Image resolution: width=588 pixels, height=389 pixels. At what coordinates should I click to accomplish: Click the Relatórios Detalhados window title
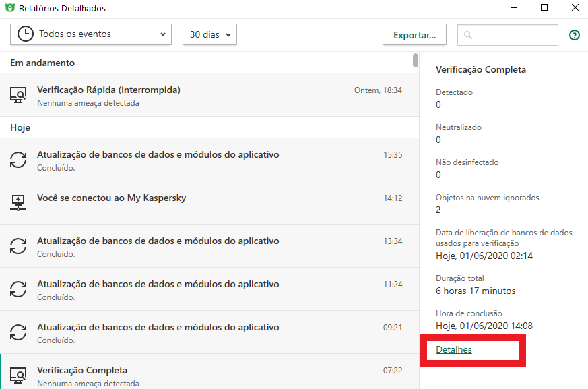[62, 8]
